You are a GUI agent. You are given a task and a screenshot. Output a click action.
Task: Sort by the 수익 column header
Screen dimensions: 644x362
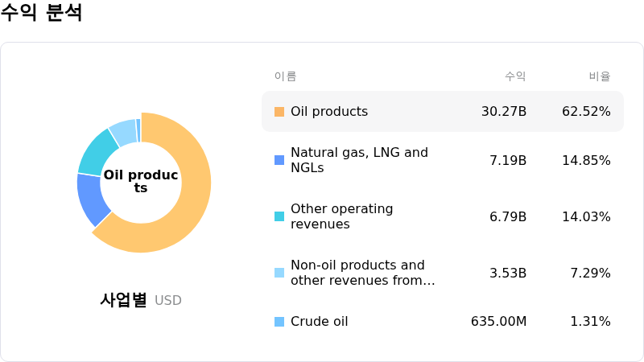[x=515, y=76]
